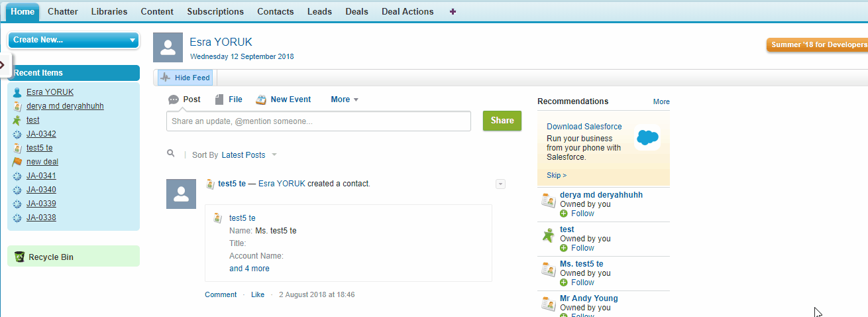The image size is (868, 317).
Task: Click the gear icon beside JA-0339
Action: click(17, 204)
